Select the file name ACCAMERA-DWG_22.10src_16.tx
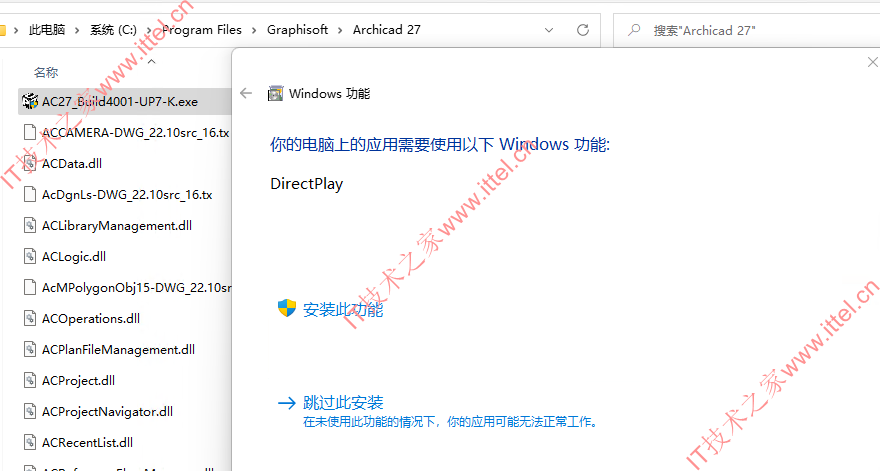Screen dimensions: 880x471 tap(136, 132)
